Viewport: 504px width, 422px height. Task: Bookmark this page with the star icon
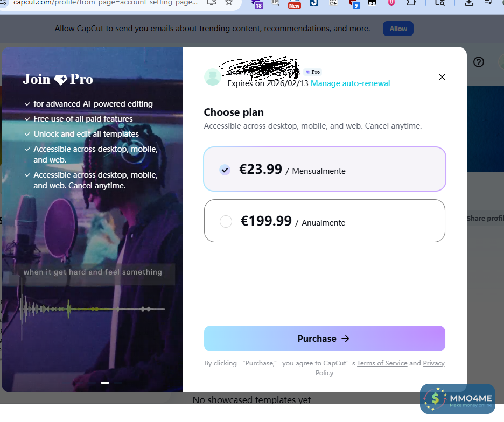(228, 3)
